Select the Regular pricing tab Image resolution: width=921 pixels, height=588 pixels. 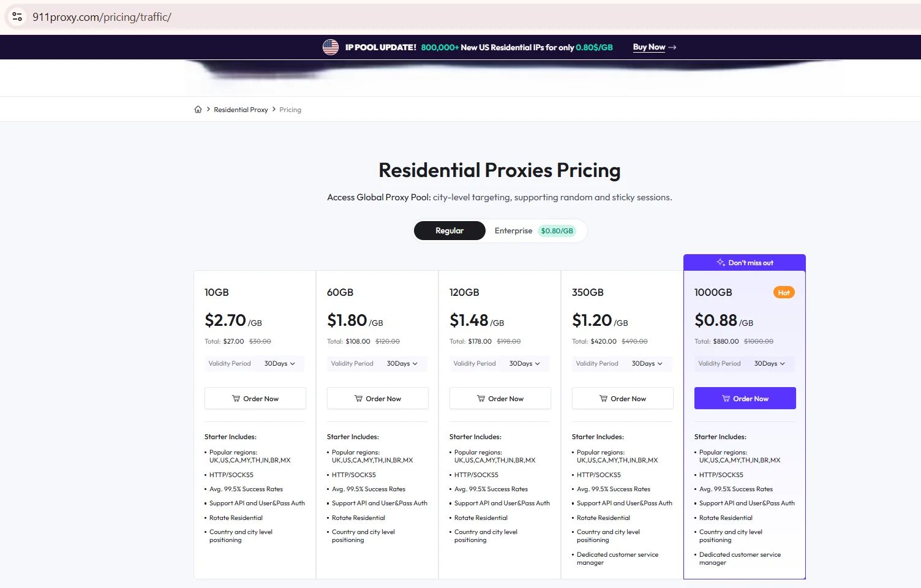[x=449, y=231]
